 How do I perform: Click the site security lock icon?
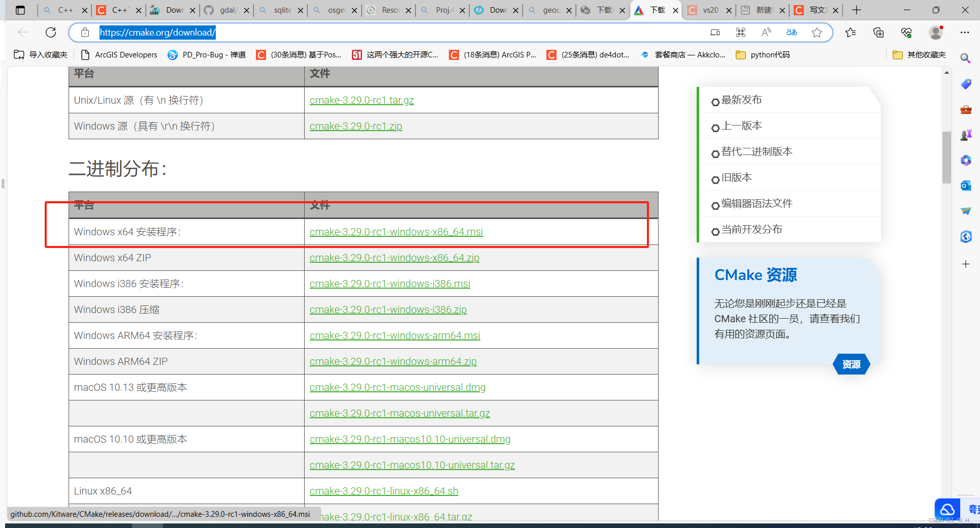pos(85,33)
